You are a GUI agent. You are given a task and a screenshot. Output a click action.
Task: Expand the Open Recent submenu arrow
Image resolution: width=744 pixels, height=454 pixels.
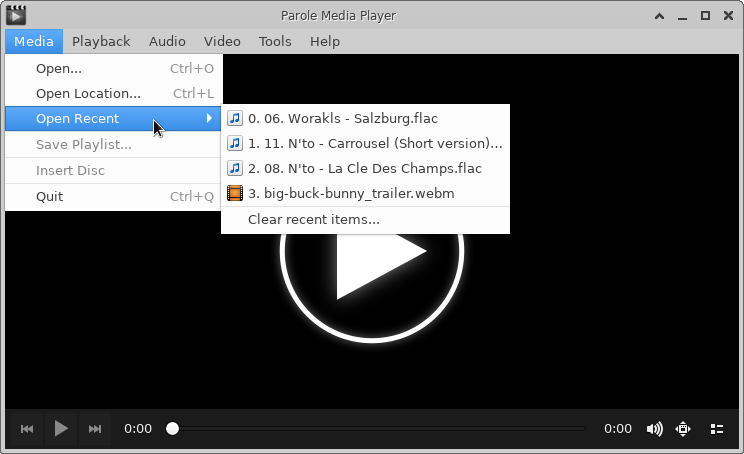(x=209, y=119)
